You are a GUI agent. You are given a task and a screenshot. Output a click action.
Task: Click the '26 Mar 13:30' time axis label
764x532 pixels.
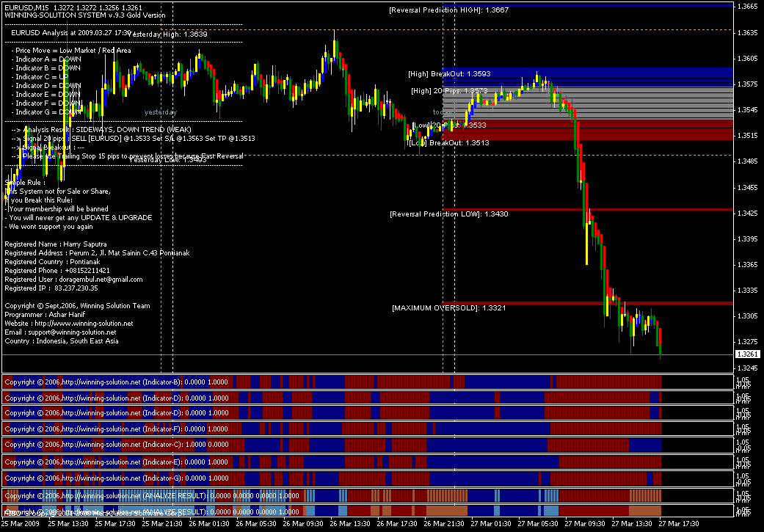(349, 524)
